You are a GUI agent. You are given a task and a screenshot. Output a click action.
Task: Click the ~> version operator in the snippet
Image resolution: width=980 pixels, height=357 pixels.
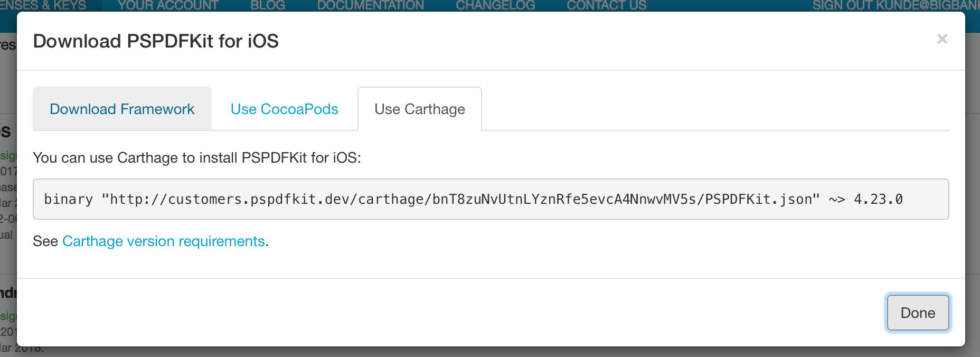pyautogui.click(x=837, y=199)
